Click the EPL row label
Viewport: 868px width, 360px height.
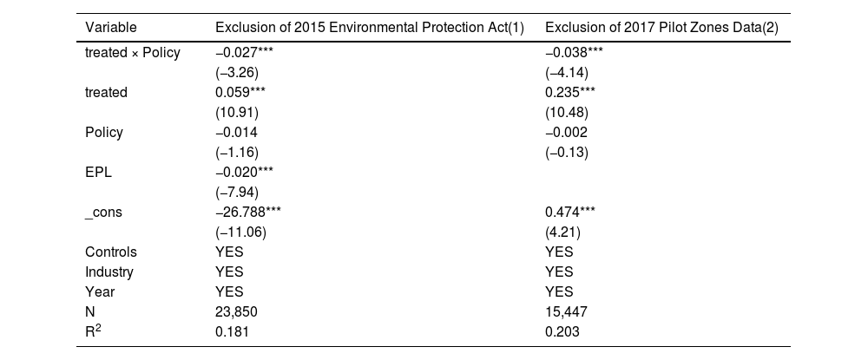pyautogui.click(x=99, y=173)
